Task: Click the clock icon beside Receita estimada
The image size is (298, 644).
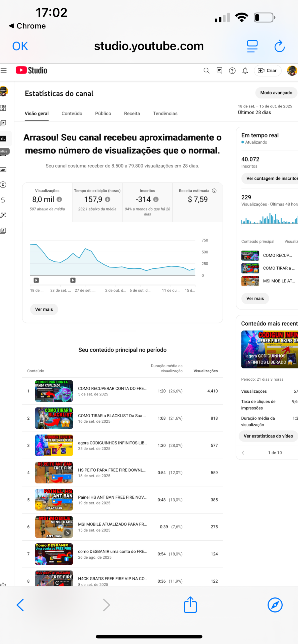Action: pos(214,191)
